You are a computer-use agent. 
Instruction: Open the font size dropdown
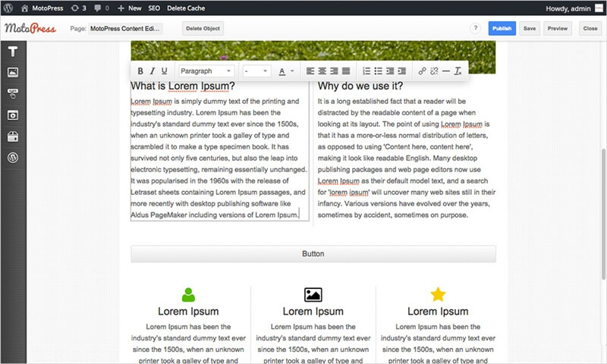point(256,71)
